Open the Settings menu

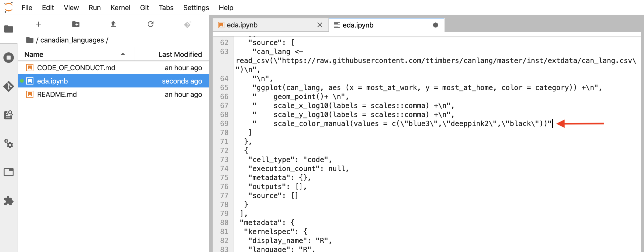pos(196,8)
